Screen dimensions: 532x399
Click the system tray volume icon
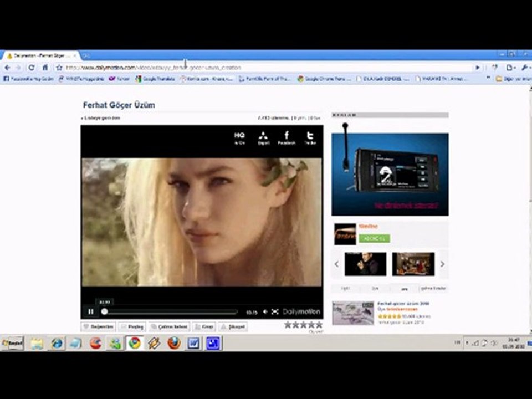494,344
